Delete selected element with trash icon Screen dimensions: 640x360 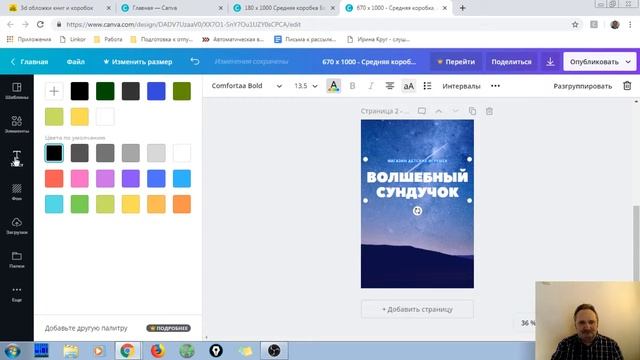click(627, 86)
